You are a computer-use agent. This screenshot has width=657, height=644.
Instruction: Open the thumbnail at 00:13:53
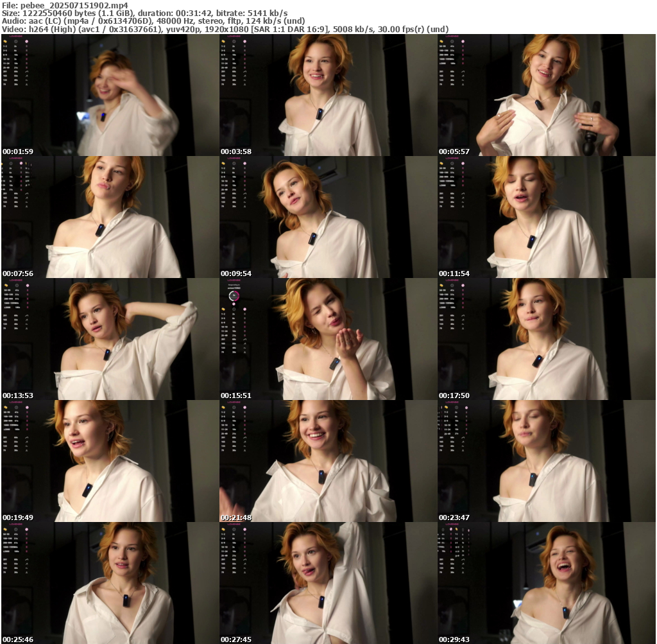[110, 339]
